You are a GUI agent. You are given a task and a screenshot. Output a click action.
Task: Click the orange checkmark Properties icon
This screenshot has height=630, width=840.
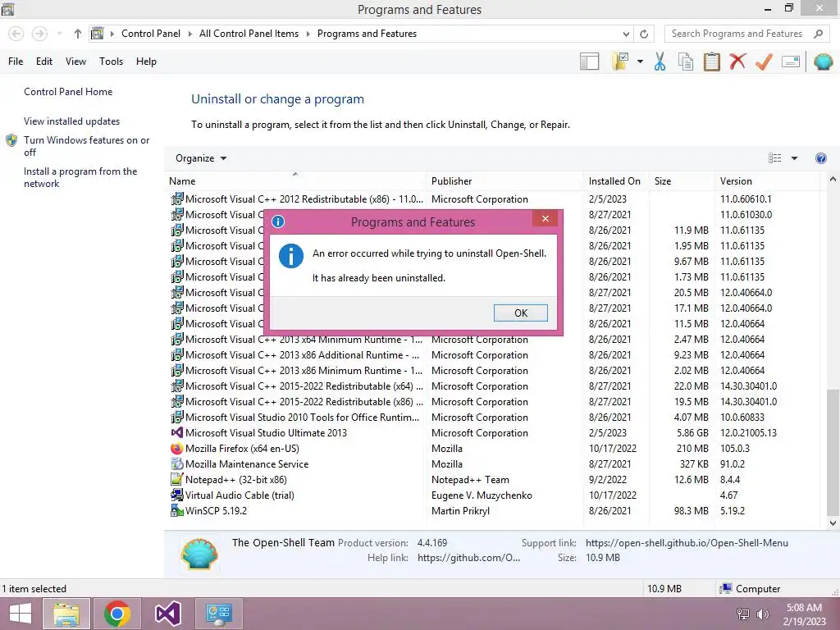click(x=764, y=62)
